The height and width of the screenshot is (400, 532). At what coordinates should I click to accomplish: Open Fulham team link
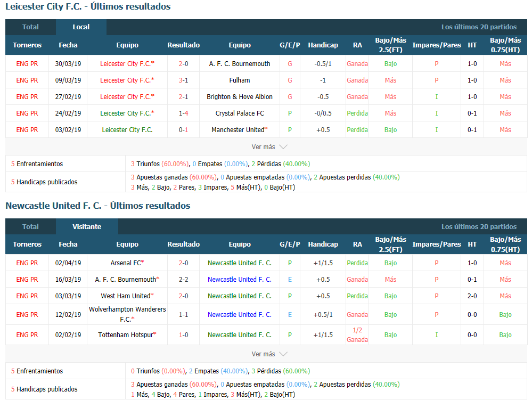(x=240, y=80)
